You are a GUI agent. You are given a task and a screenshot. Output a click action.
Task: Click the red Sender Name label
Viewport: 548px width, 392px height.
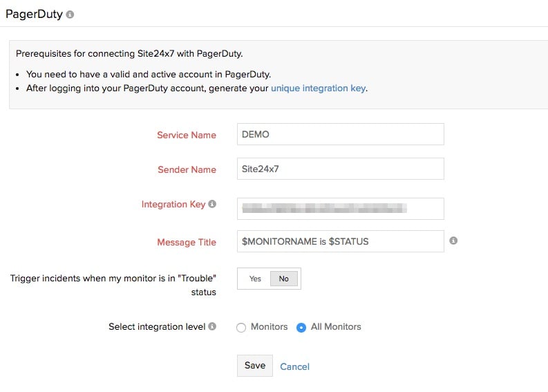coord(187,169)
